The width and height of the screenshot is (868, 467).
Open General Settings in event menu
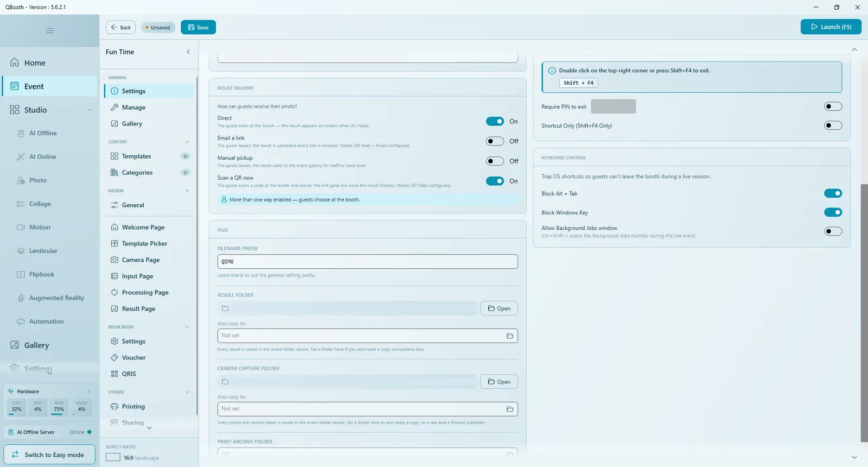point(149,91)
